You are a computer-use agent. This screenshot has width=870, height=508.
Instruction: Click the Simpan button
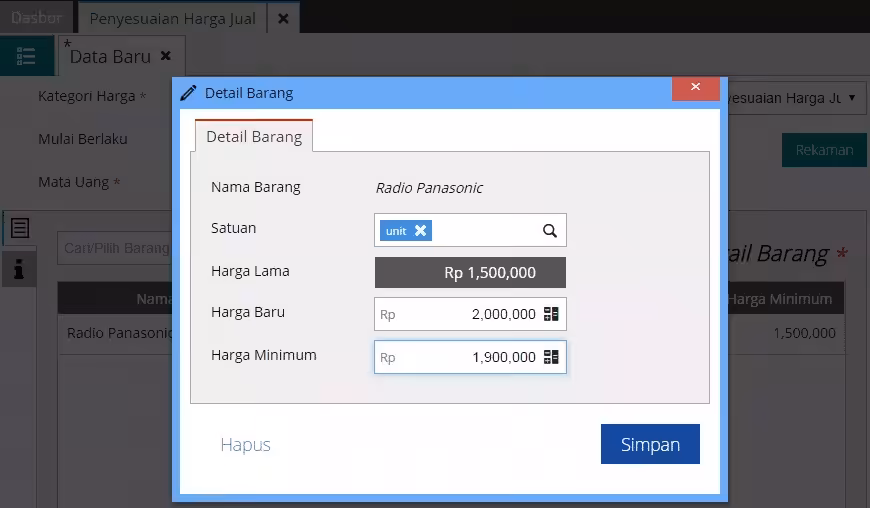pyautogui.click(x=650, y=444)
